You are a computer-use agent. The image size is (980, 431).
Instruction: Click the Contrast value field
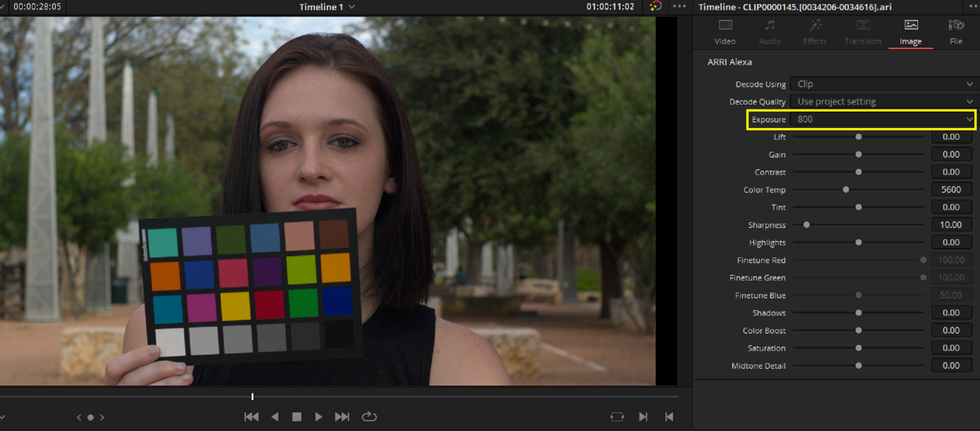952,172
